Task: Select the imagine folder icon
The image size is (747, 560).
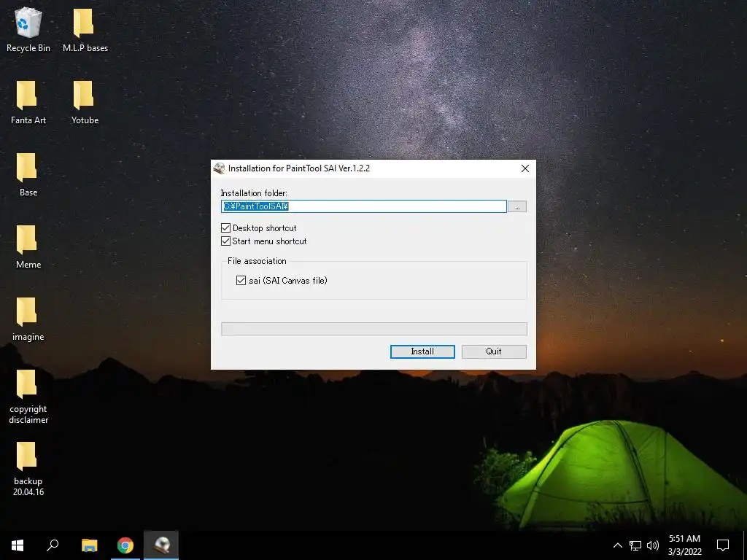Action: click(28, 319)
